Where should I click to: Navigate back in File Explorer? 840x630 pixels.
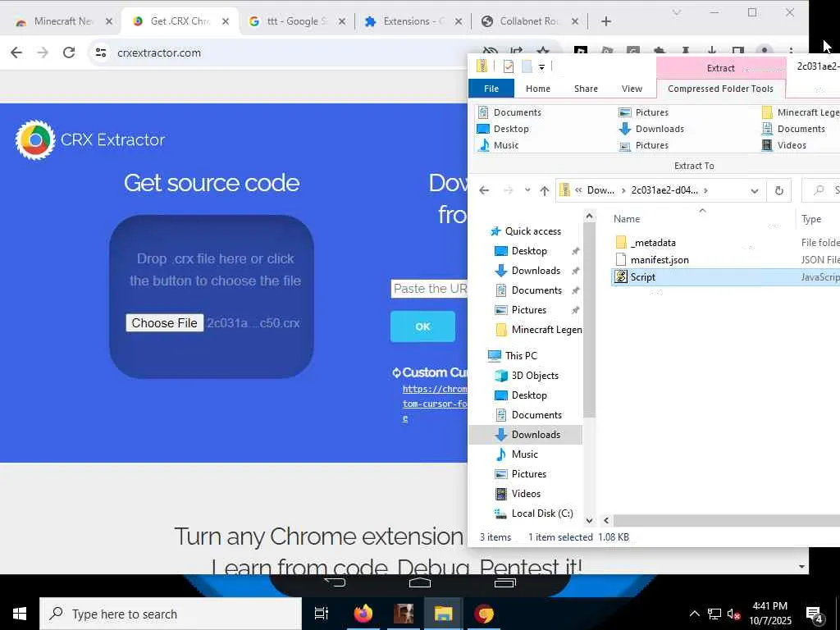pos(484,190)
